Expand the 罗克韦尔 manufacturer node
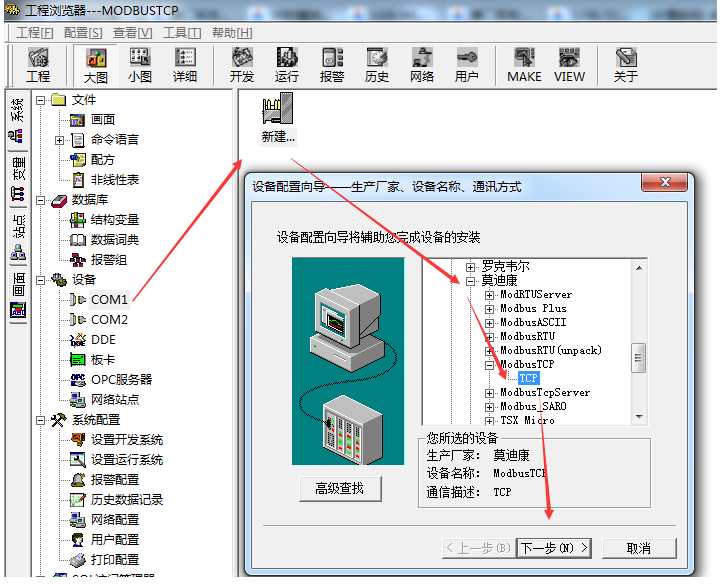 pyautogui.click(x=470, y=267)
